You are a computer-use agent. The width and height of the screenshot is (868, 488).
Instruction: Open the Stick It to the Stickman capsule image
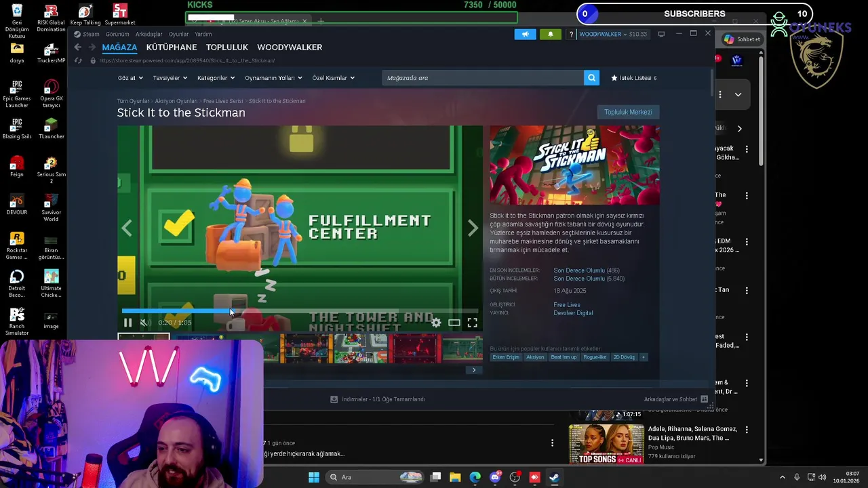575,165
